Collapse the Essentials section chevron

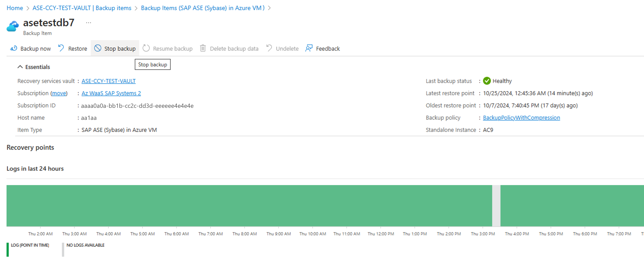[20, 67]
